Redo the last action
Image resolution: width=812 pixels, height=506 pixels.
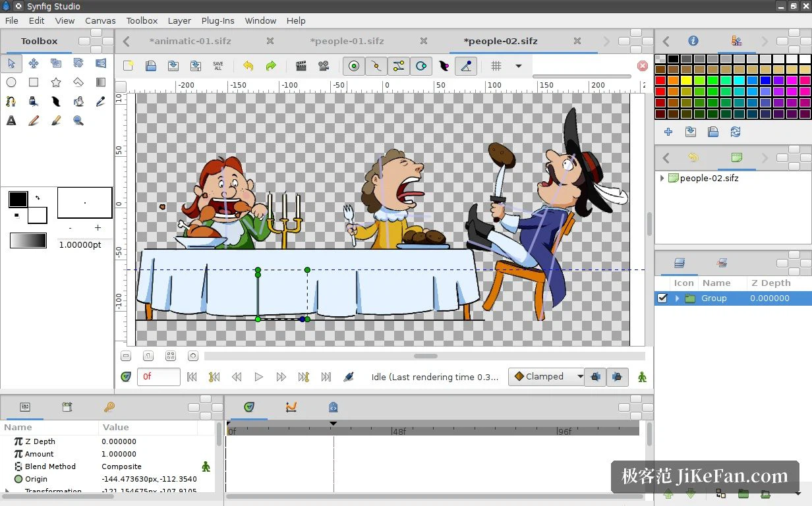pyautogui.click(x=271, y=66)
